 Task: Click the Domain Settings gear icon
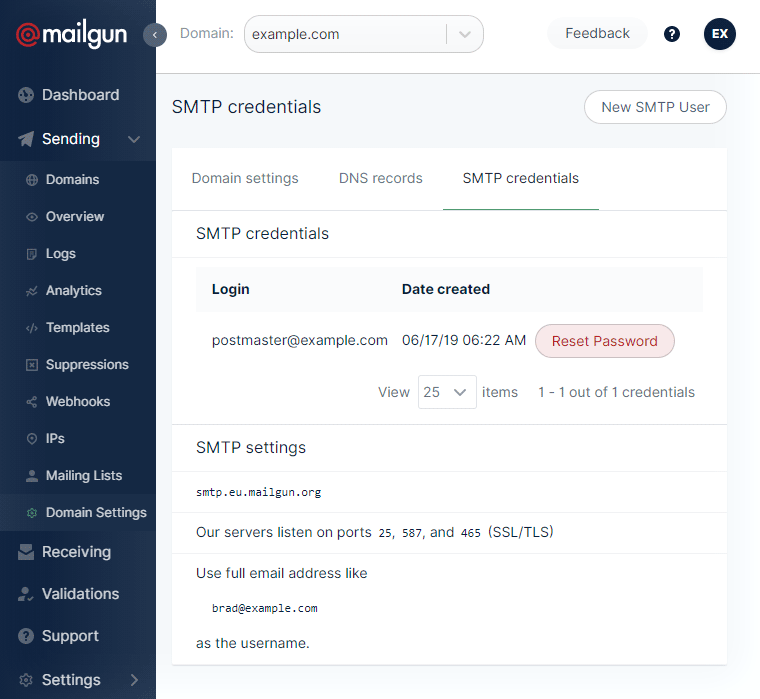(32, 513)
